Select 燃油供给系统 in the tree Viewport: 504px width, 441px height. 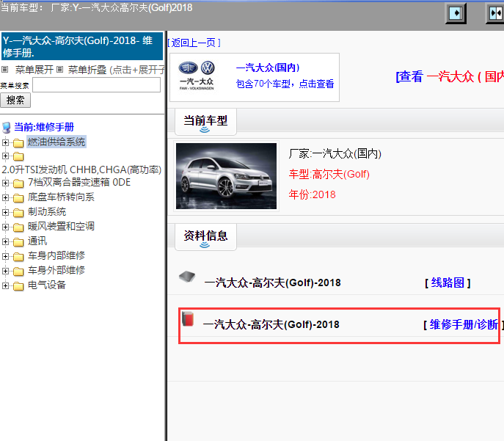[x=56, y=142]
